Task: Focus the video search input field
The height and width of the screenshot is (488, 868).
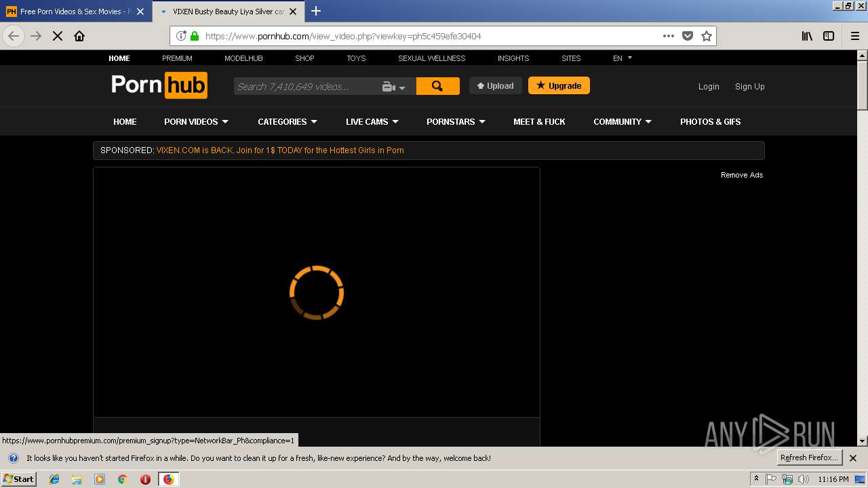Action: click(305, 86)
